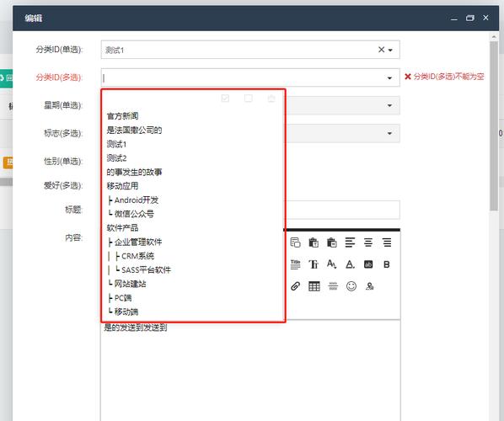Align text right in the editor

[387, 242]
